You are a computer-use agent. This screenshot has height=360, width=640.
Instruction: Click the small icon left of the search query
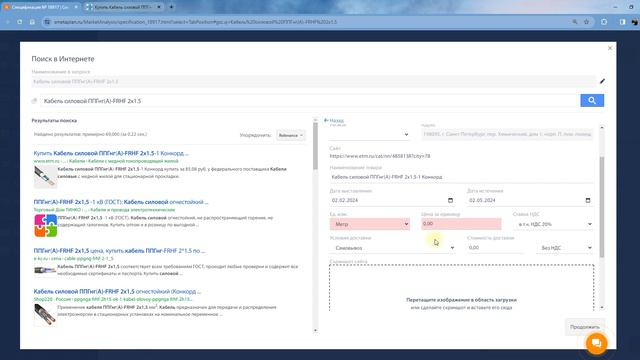click(34, 101)
